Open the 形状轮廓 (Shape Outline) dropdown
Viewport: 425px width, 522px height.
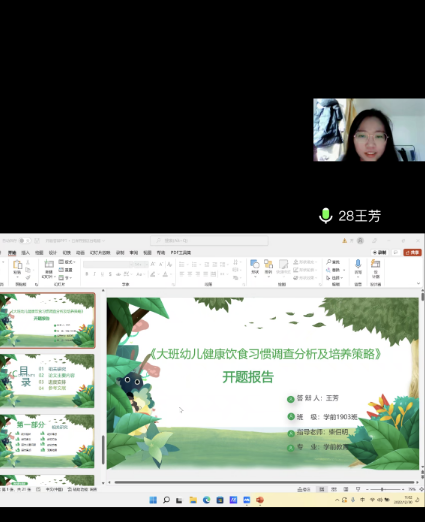304,270
